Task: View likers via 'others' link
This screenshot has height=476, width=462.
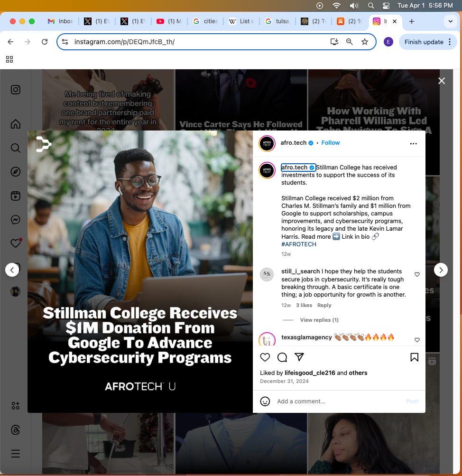Action: click(358, 373)
